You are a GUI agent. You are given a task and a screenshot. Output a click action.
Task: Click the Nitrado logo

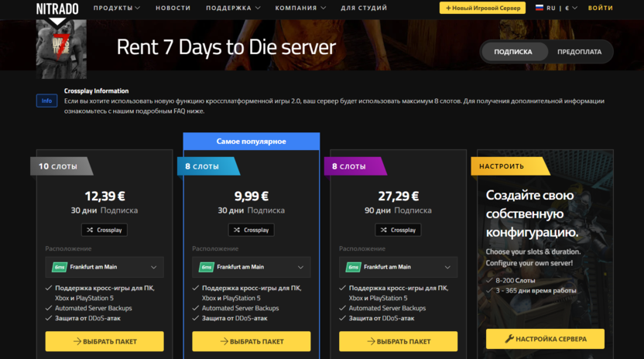coord(57,9)
